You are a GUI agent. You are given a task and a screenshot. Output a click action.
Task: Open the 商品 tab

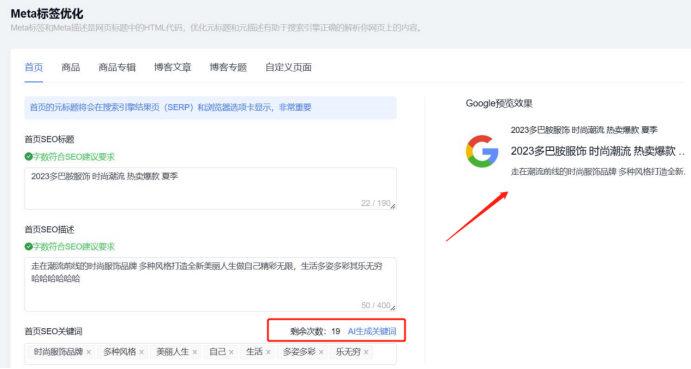pyautogui.click(x=71, y=67)
